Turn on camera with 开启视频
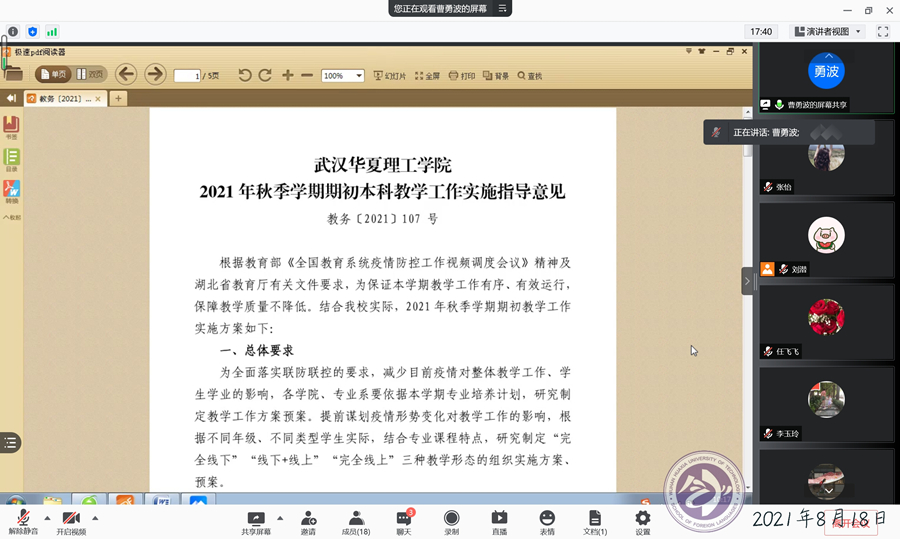This screenshot has width=900, height=539. [71, 518]
